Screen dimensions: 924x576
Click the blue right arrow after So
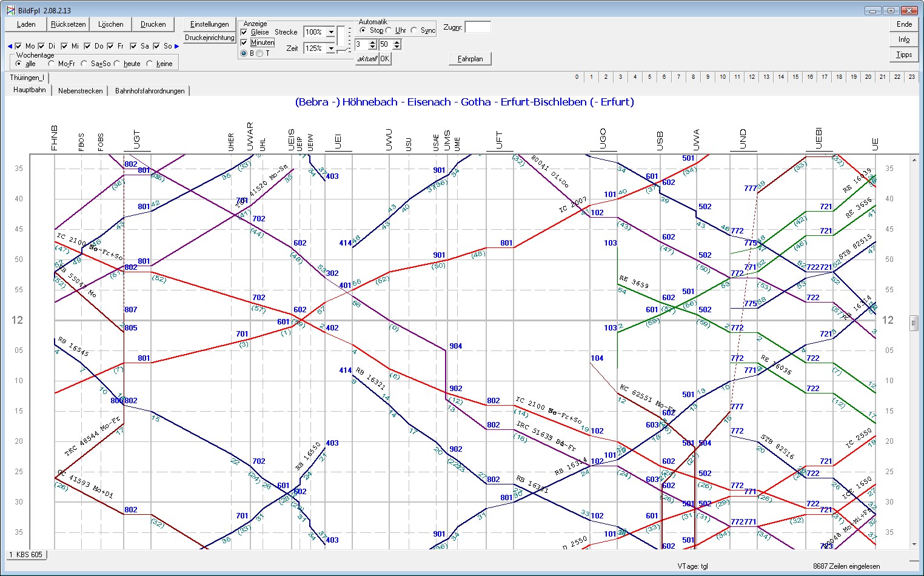(177, 46)
